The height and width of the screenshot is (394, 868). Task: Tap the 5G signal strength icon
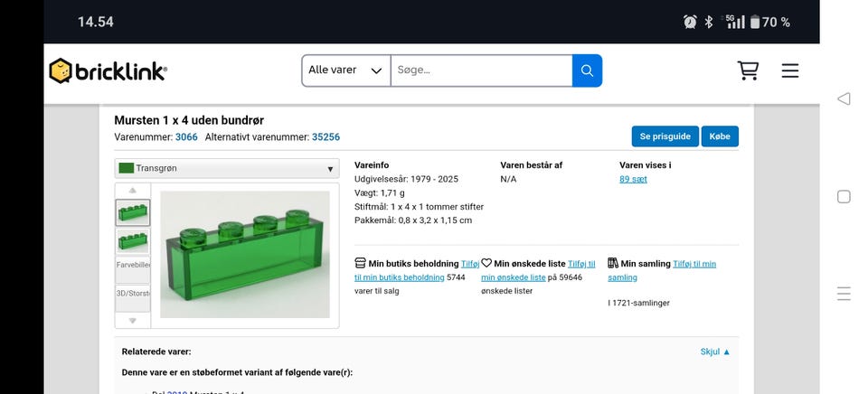734,22
